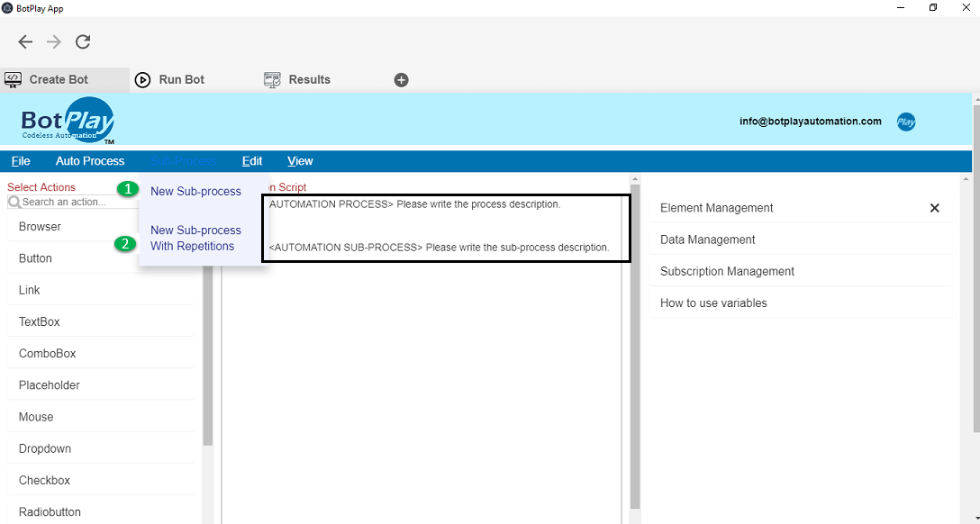
Task: Click the browser back arrow icon
Action: tap(25, 41)
